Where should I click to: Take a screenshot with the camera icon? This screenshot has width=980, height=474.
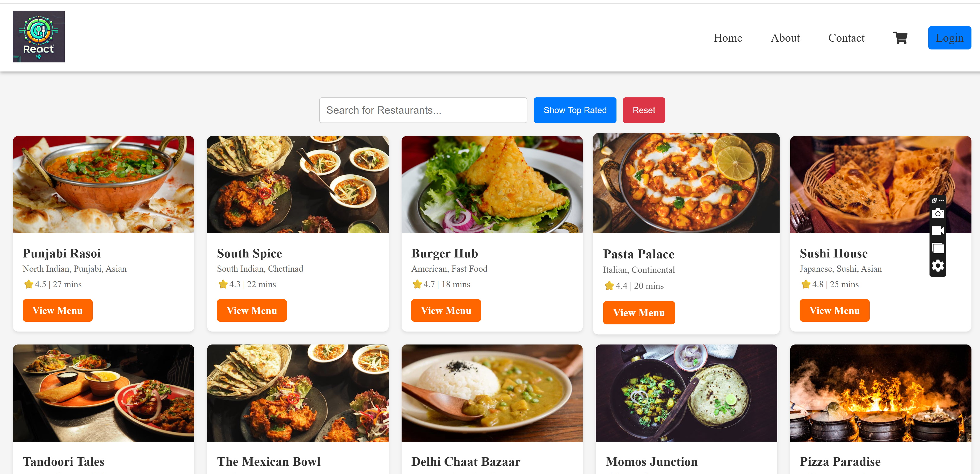[x=937, y=213]
